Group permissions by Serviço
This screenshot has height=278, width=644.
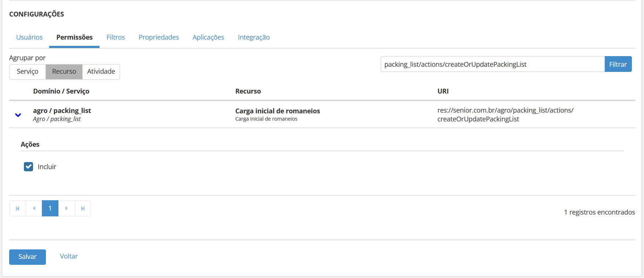(x=28, y=72)
